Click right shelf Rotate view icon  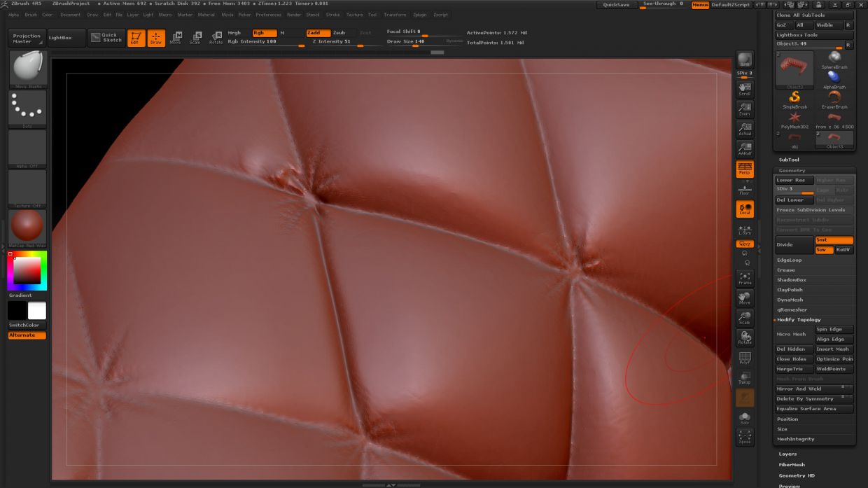(x=745, y=338)
